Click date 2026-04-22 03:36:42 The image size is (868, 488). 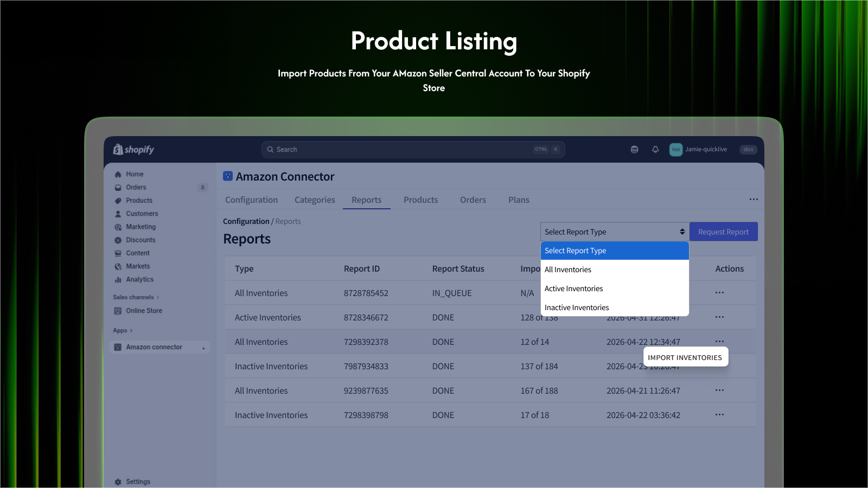click(643, 415)
